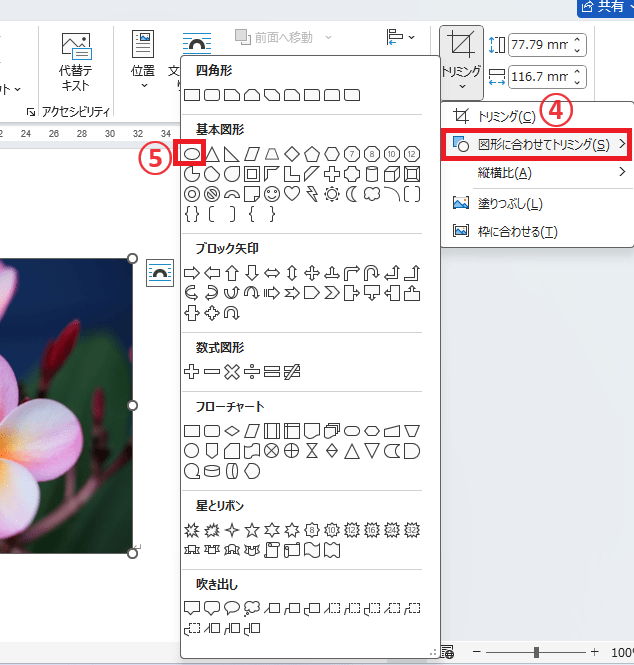Adjust the zoom slider handle
The height and width of the screenshot is (665, 634).
pyautogui.click(x=536, y=652)
